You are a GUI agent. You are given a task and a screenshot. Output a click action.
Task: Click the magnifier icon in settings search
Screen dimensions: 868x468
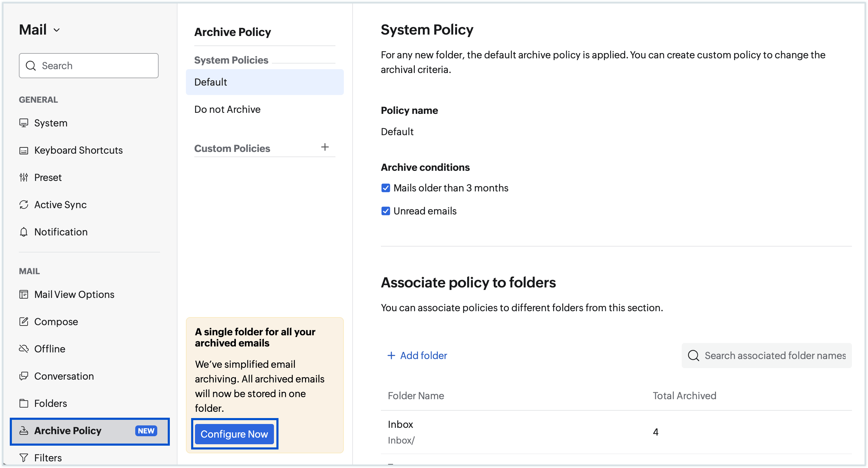(x=31, y=66)
